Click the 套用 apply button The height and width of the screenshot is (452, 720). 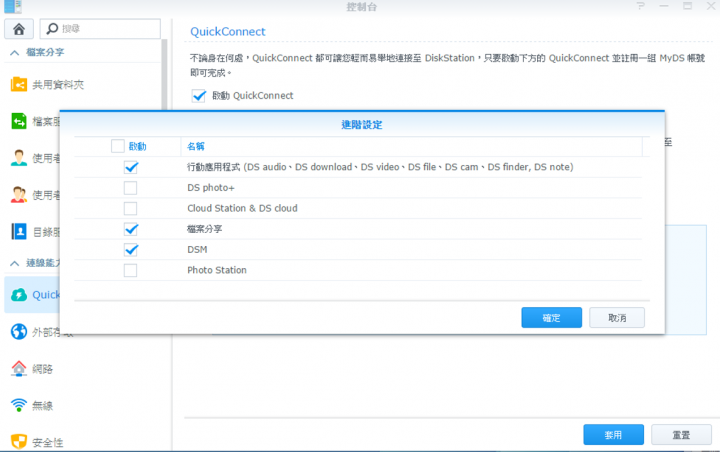[613, 435]
